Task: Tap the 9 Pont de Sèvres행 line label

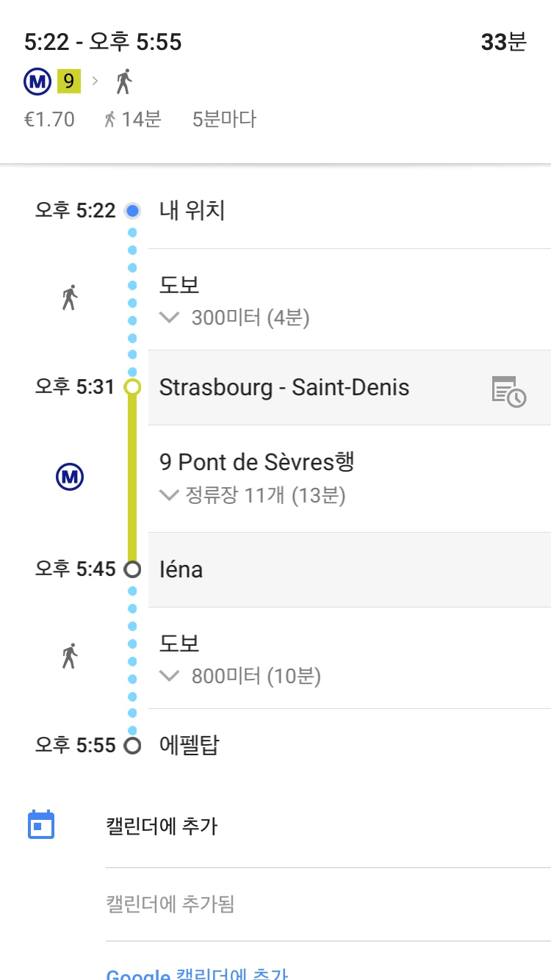Action: 257,462
